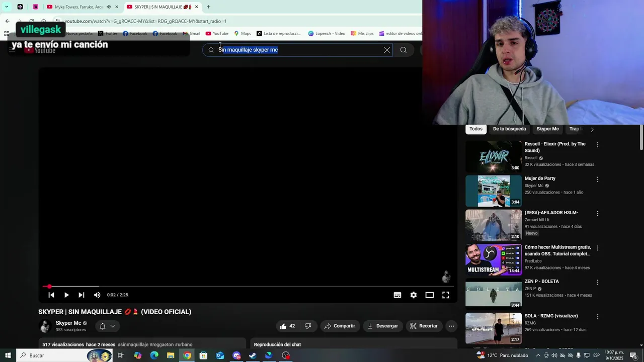Like the video with 42 likes

point(288,326)
